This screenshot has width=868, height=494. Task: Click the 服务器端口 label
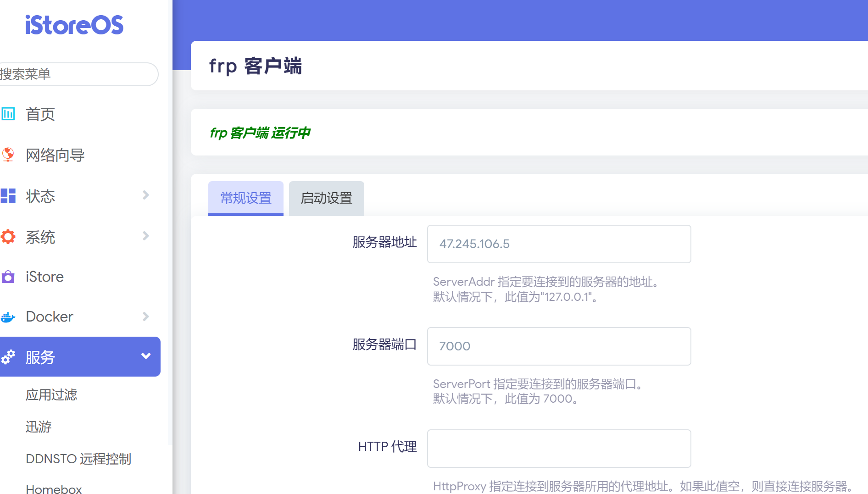point(384,344)
